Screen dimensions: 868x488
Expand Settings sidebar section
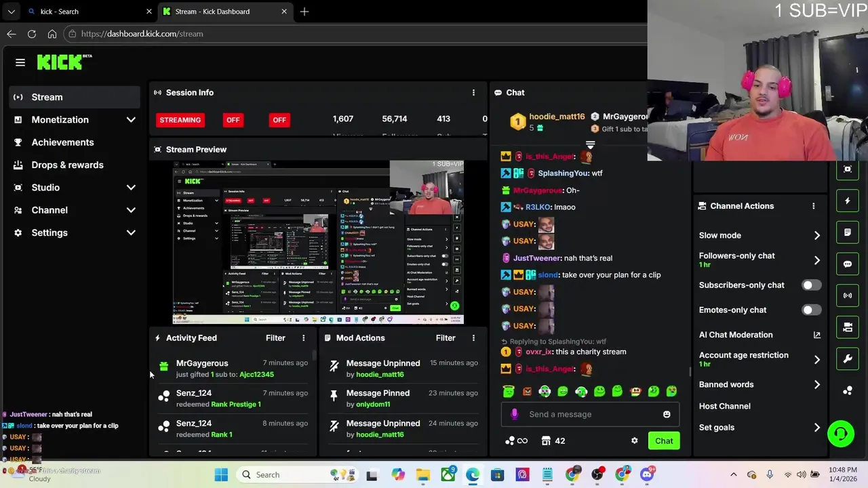pos(131,233)
